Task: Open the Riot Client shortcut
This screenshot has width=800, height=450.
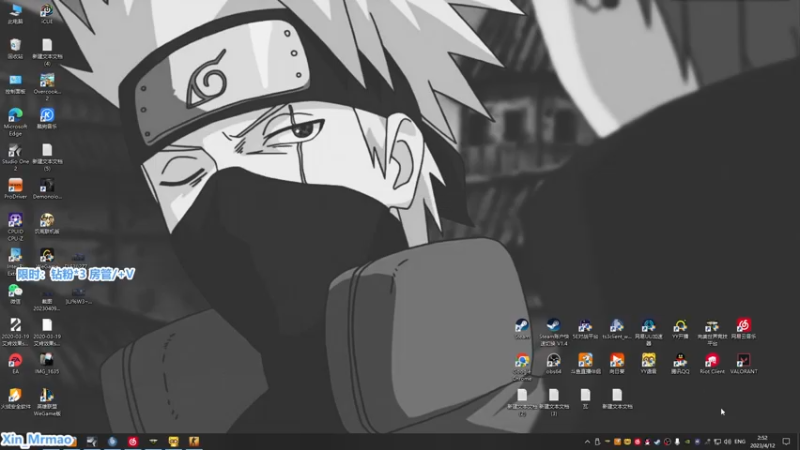Action: point(712,364)
